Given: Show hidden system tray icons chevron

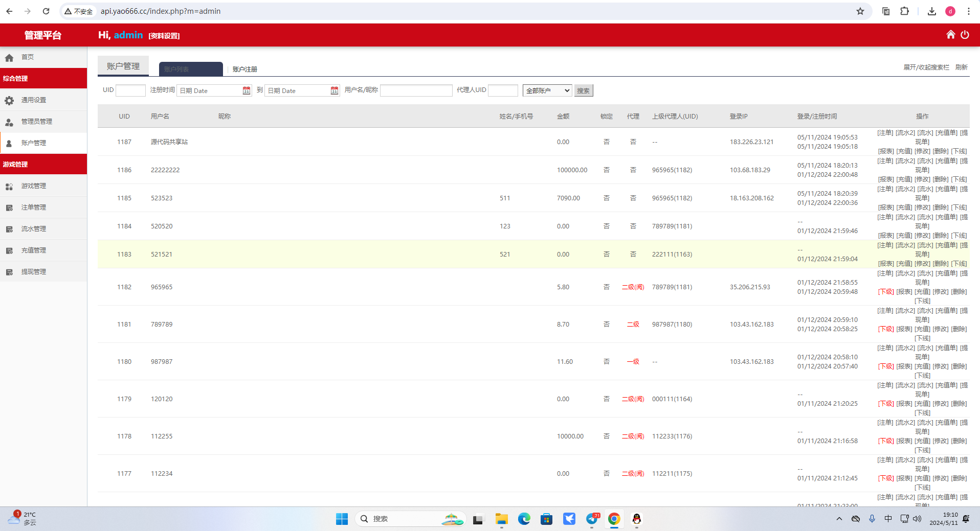Looking at the screenshot, I should pos(839,519).
